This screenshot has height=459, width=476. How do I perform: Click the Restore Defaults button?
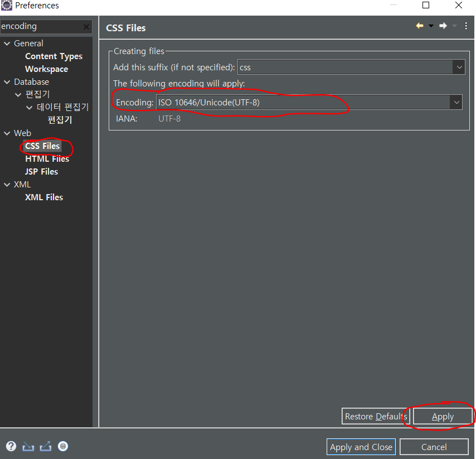click(x=376, y=416)
